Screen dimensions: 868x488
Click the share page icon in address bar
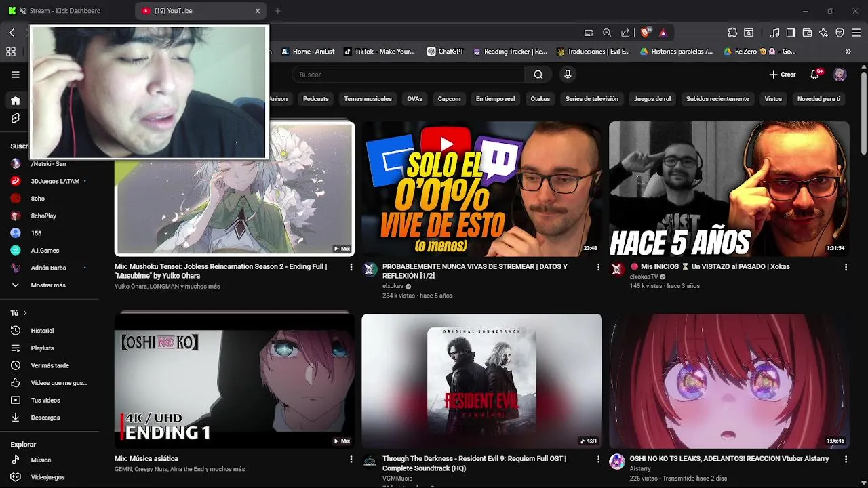(625, 33)
